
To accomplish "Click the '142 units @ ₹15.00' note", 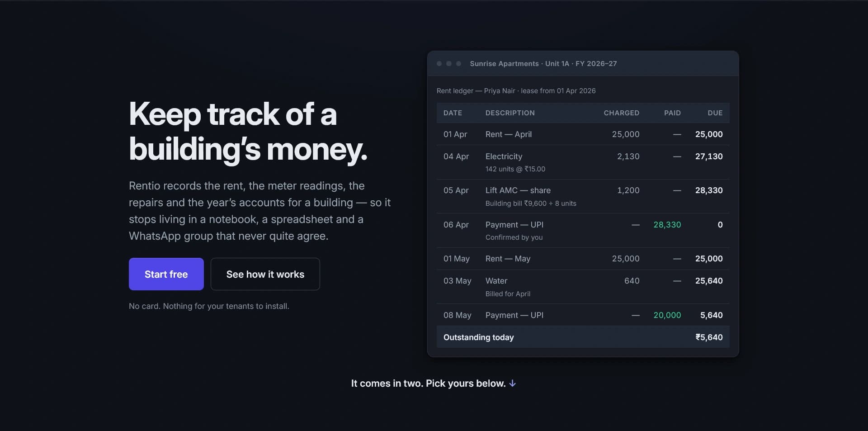I will coord(515,169).
